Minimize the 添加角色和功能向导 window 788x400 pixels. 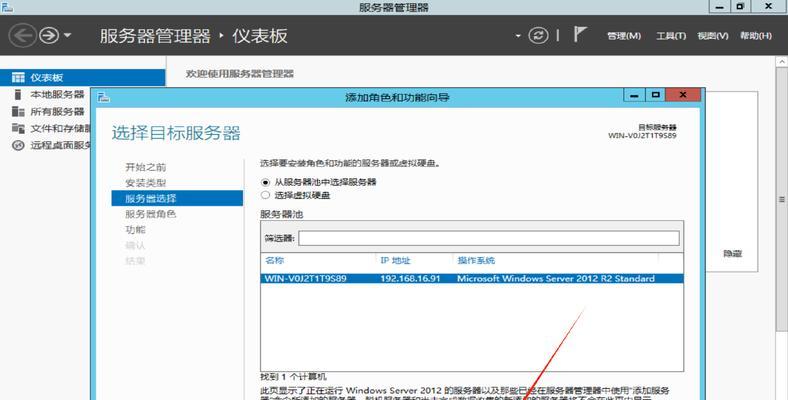pyautogui.click(x=634, y=95)
